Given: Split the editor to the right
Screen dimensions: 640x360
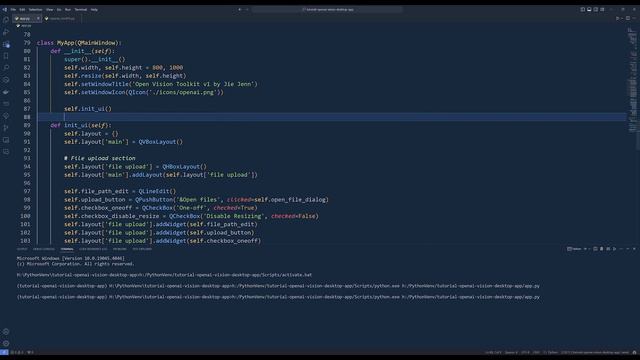Looking at the screenshot, I should pos(628,18).
